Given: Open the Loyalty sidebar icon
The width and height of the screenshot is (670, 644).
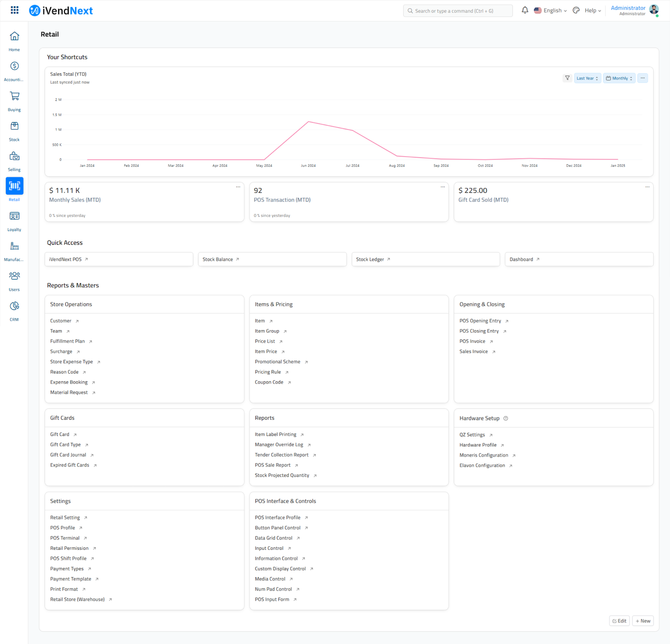Looking at the screenshot, I should pyautogui.click(x=14, y=216).
